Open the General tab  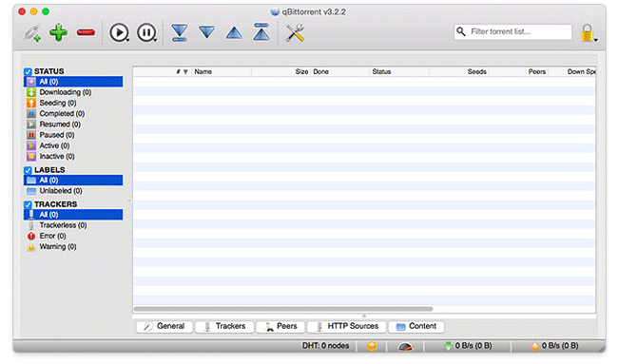(x=164, y=326)
